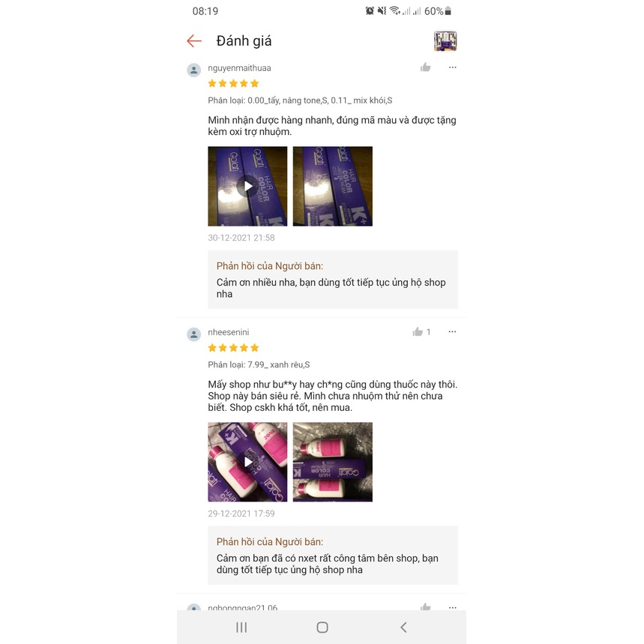Open options menu for nghongngan21.06 review
The height and width of the screenshot is (644, 644).
pos(452,607)
